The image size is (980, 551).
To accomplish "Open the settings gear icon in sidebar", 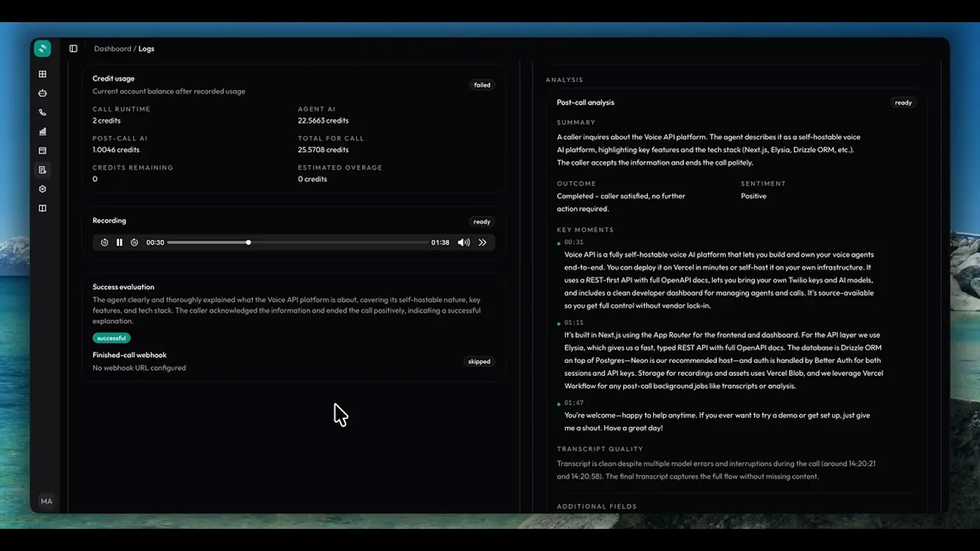I will tap(42, 189).
